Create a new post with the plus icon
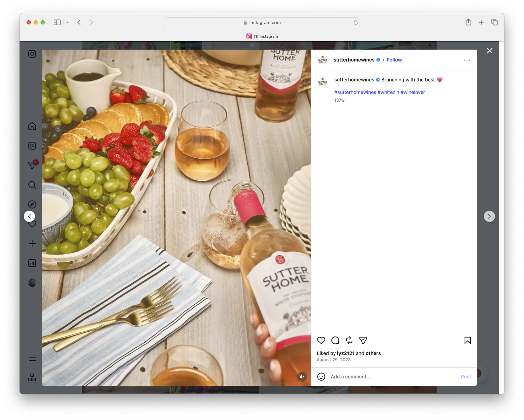524x420 pixels. pyautogui.click(x=32, y=244)
